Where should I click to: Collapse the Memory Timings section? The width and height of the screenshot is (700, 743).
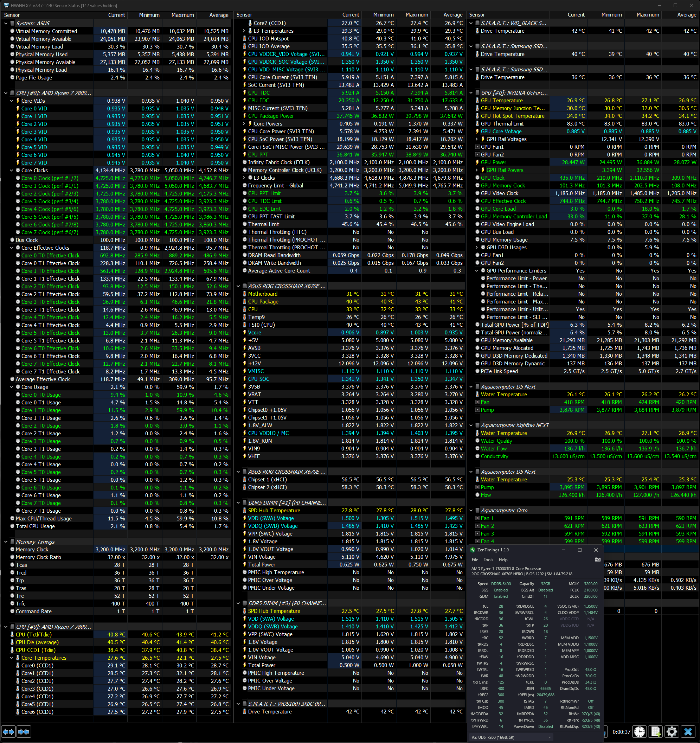[x=6, y=542]
